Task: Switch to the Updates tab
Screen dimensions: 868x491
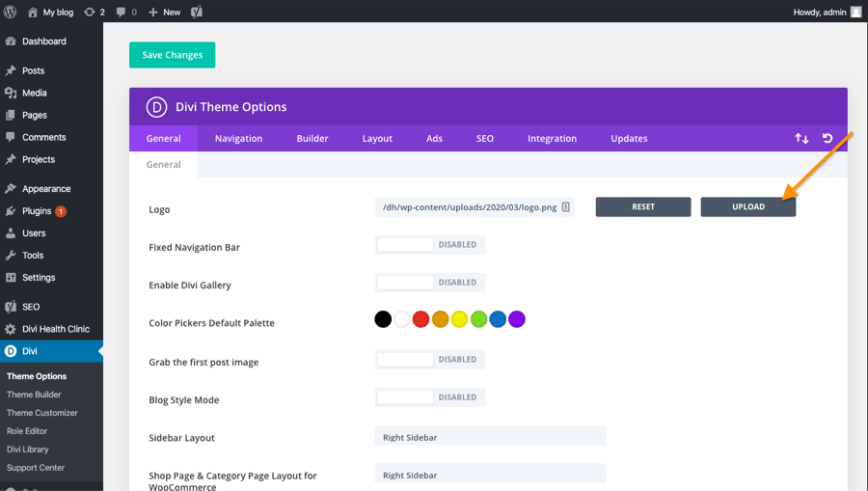Action: click(x=629, y=138)
